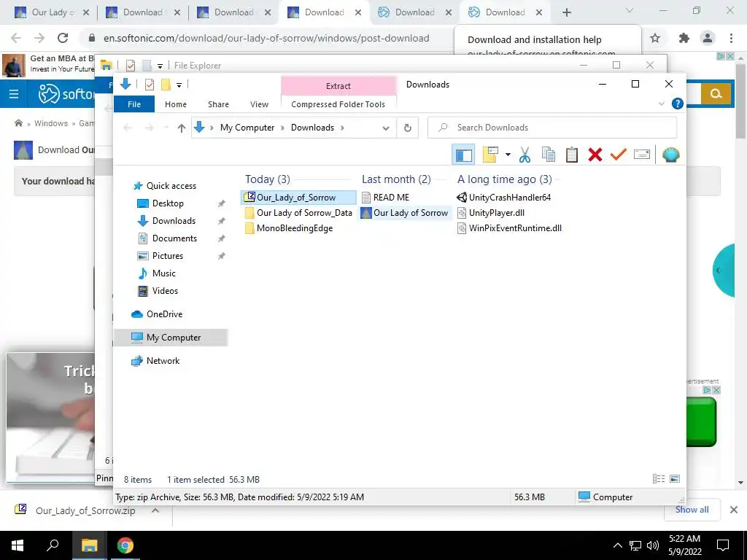This screenshot has width=747, height=560.
Task: Select Quick access in the navigation pane
Action: click(x=171, y=186)
